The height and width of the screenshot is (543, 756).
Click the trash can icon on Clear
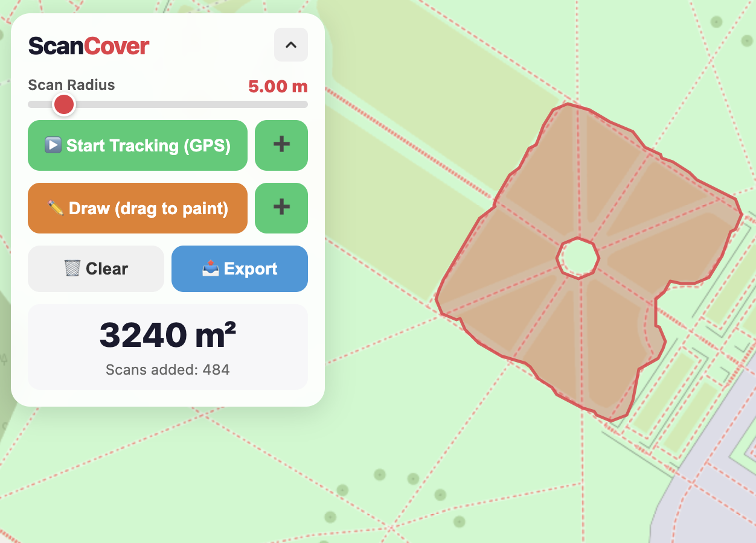tap(72, 268)
